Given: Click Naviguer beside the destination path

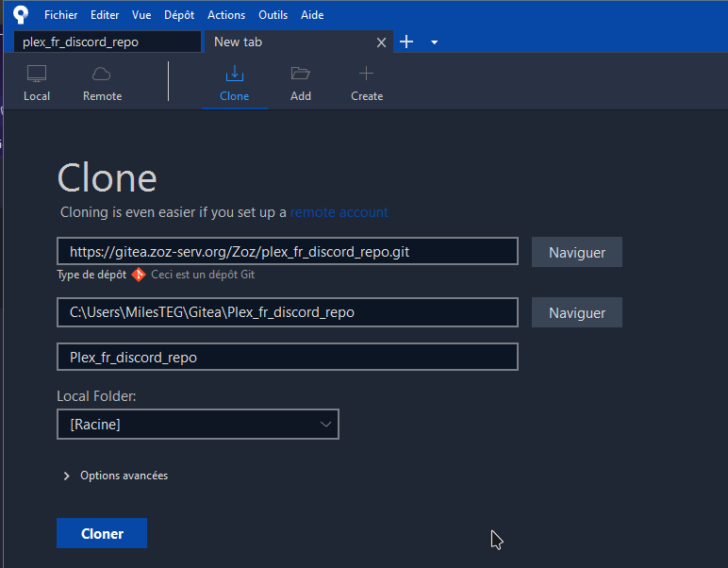Looking at the screenshot, I should [x=576, y=312].
